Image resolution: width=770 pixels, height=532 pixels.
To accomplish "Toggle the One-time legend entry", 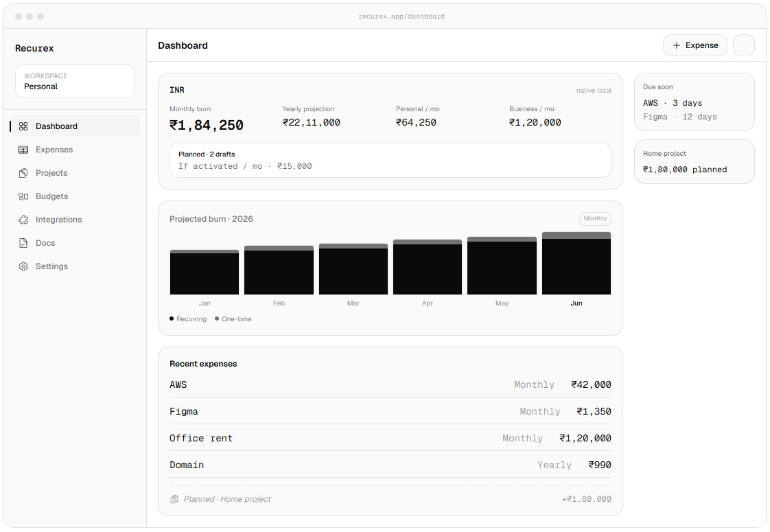I will coord(233,319).
